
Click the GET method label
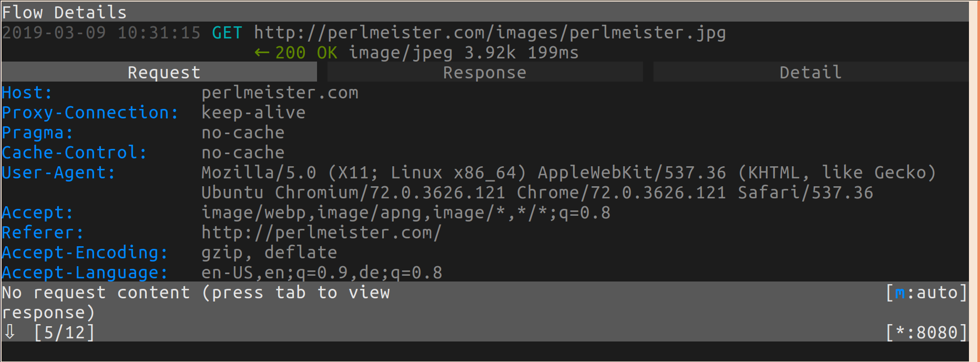click(227, 33)
